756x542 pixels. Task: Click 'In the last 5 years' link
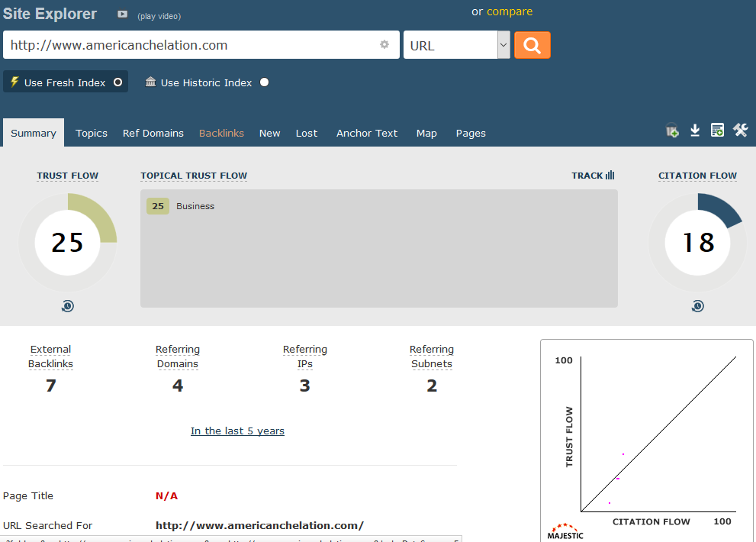tap(237, 431)
